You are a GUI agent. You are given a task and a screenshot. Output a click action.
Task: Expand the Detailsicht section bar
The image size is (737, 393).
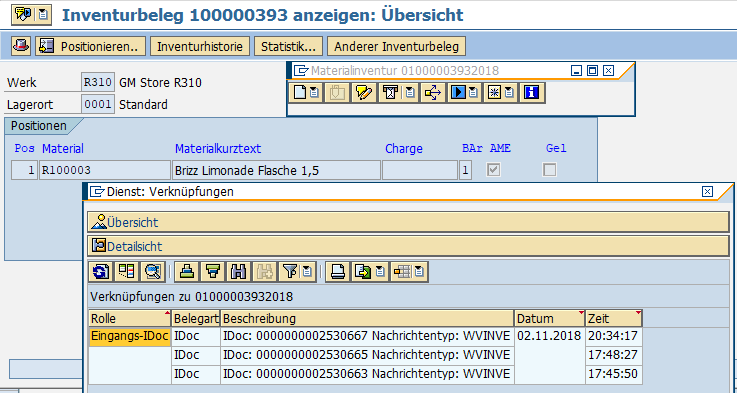[x=408, y=246]
